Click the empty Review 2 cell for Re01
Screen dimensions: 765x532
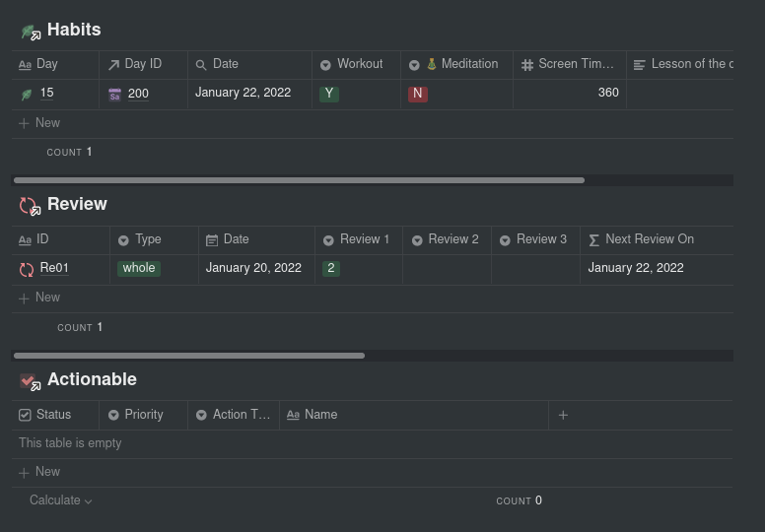(x=447, y=269)
